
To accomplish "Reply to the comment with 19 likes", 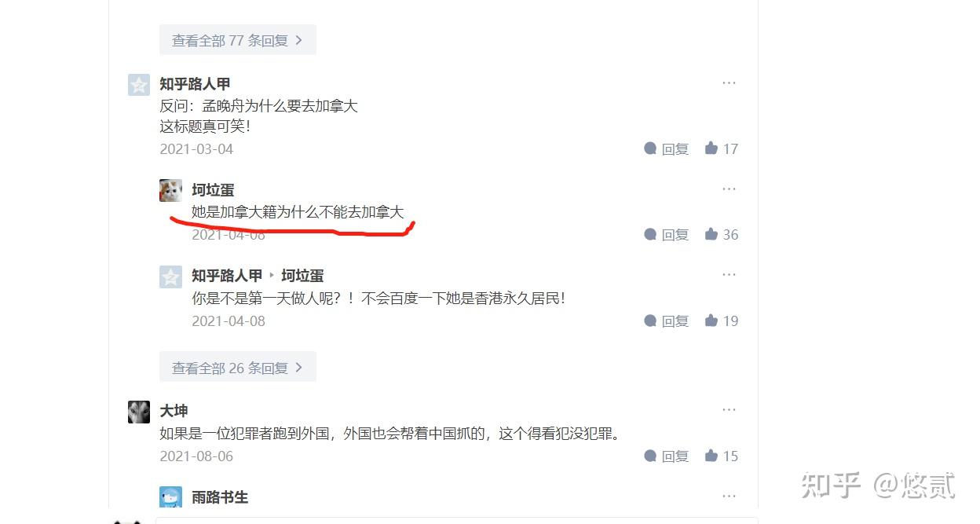I will [666, 321].
